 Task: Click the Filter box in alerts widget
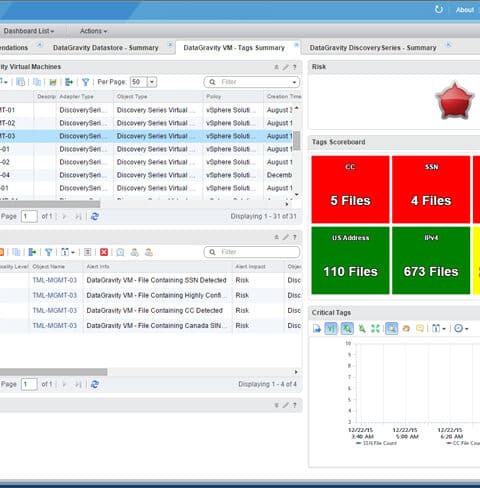252,252
